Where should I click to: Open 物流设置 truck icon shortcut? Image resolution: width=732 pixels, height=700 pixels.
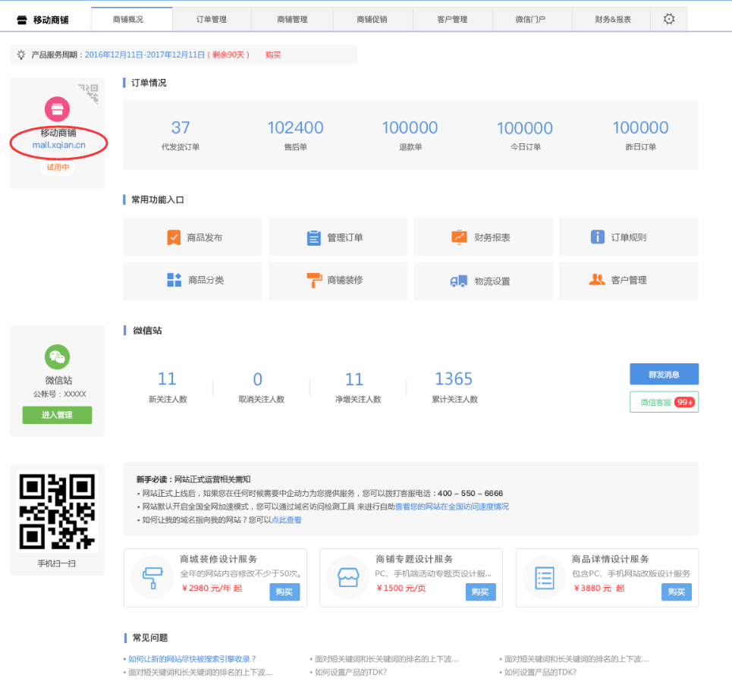pos(459,281)
